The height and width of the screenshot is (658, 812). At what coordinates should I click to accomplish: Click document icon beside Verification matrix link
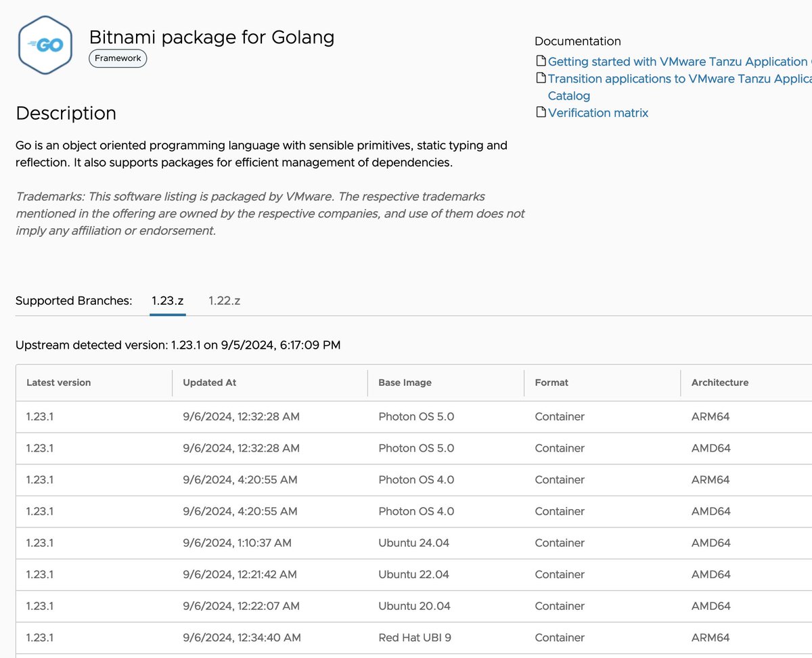coord(541,112)
